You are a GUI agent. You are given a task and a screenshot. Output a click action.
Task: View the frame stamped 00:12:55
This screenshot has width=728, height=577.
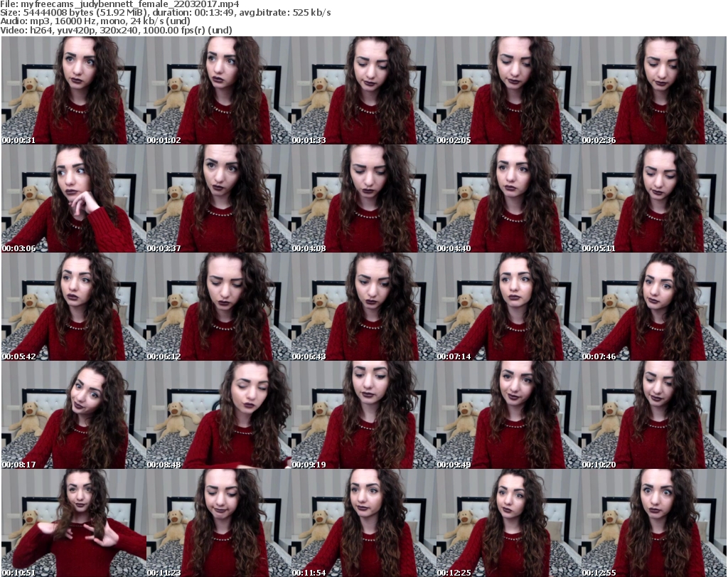654,523
